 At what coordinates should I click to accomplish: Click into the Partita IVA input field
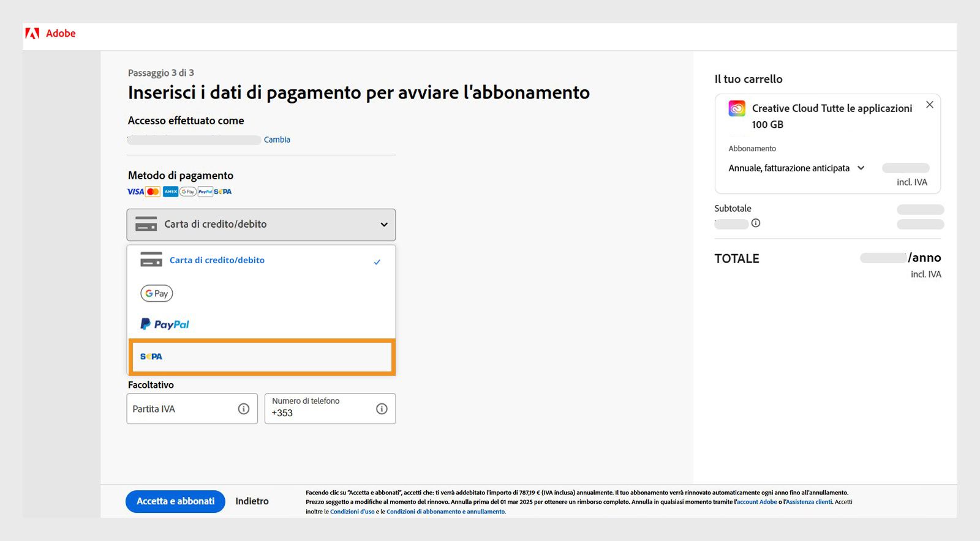192,409
